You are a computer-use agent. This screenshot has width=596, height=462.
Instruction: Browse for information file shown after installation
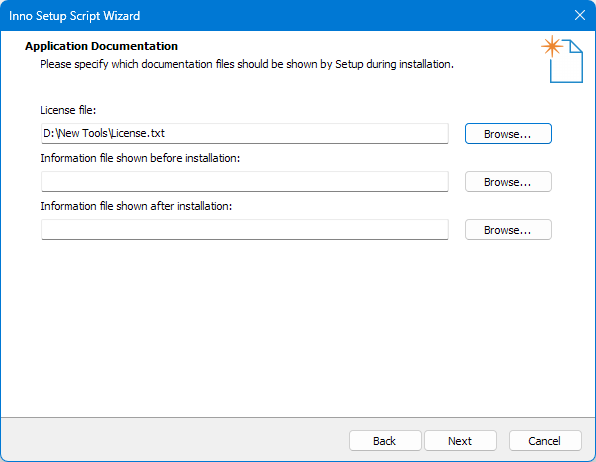508,230
